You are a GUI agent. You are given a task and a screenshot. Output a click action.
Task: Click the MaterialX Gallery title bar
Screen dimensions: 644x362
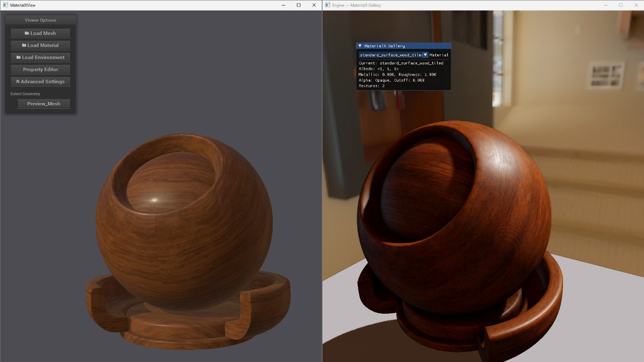point(404,46)
